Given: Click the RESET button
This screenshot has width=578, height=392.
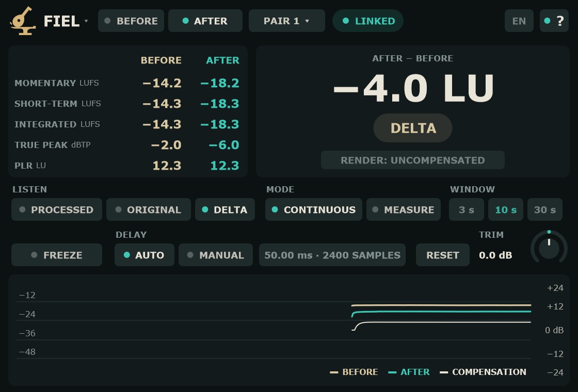Looking at the screenshot, I should [443, 255].
